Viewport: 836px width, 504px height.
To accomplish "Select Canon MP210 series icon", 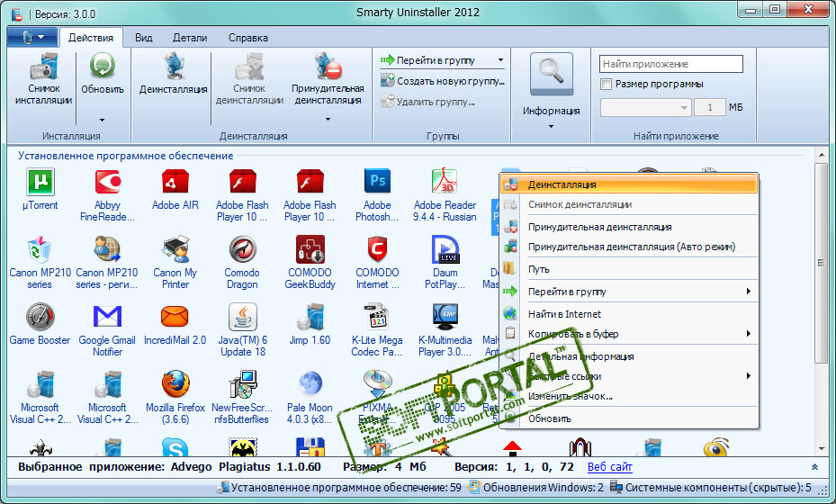I will pyautogui.click(x=40, y=249).
